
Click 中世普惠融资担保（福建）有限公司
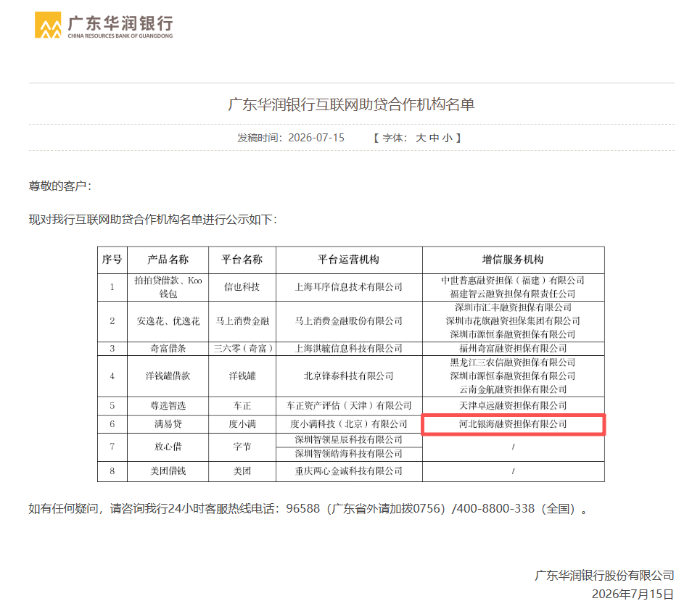click(513, 280)
